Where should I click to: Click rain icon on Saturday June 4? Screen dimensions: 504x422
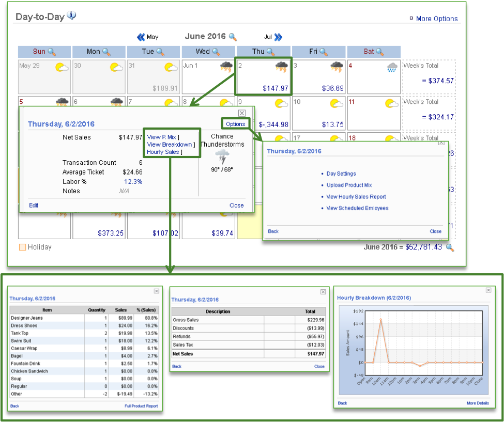point(392,68)
